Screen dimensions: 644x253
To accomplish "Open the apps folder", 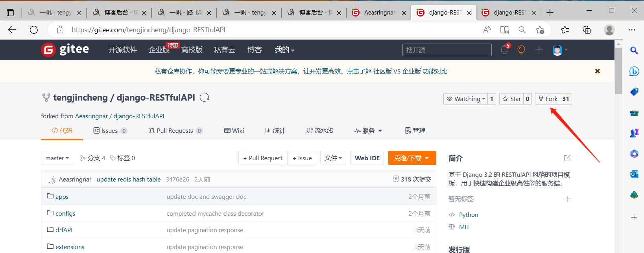I will (62, 196).
